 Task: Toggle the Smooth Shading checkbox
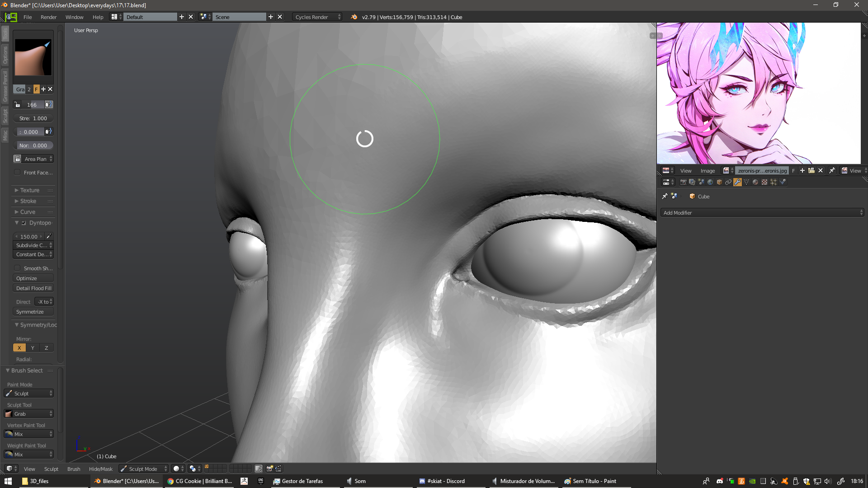click(17, 268)
